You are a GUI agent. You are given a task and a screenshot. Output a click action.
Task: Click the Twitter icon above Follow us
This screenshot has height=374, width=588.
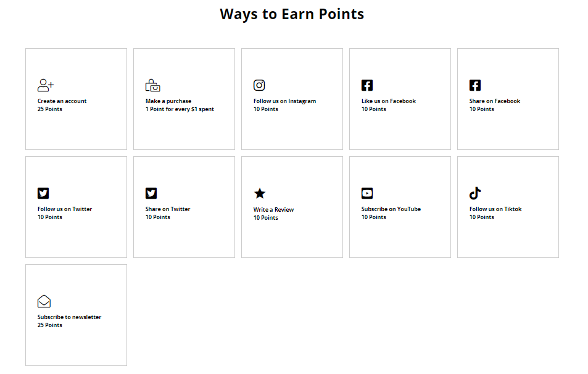tap(43, 193)
